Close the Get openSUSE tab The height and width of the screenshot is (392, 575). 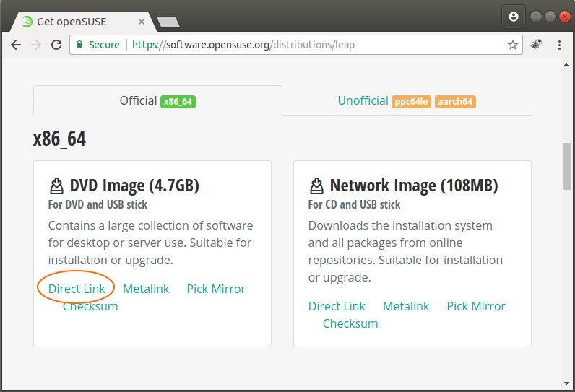(x=141, y=22)
